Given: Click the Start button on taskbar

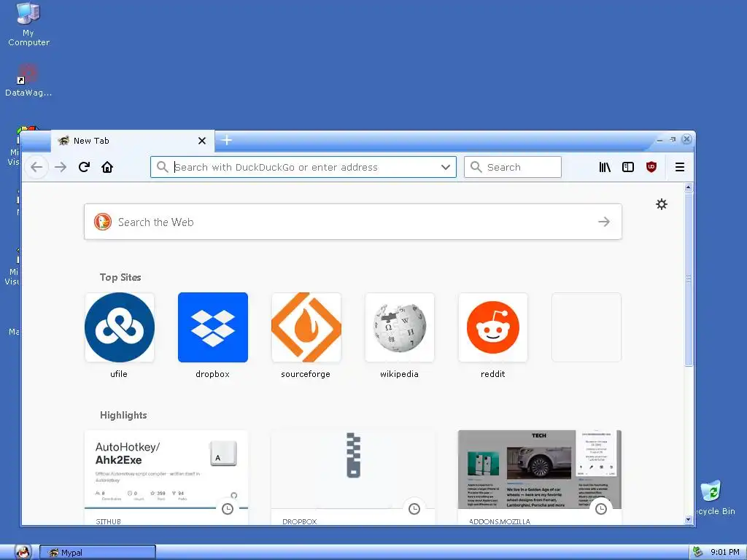Looking at the screenshot, I should pos(23,552).
